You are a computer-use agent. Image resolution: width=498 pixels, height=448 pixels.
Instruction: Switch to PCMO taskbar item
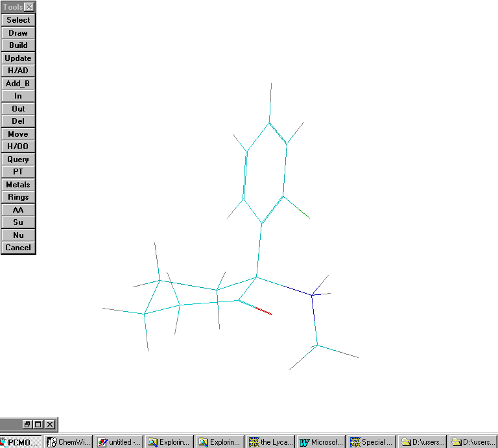pos(21,442)
